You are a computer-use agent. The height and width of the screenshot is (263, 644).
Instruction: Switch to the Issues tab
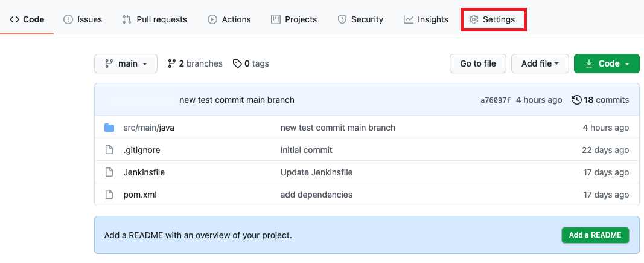click(83, 19)
